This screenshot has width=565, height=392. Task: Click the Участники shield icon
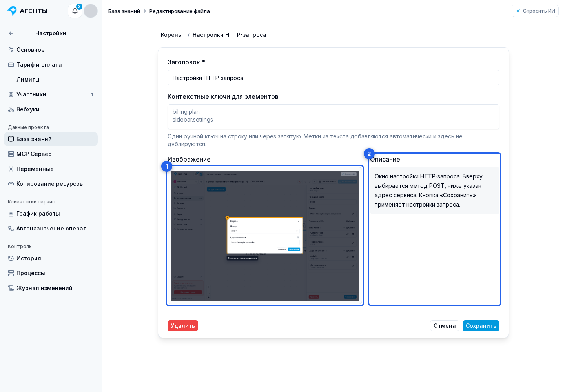click(x=11, y=94)
